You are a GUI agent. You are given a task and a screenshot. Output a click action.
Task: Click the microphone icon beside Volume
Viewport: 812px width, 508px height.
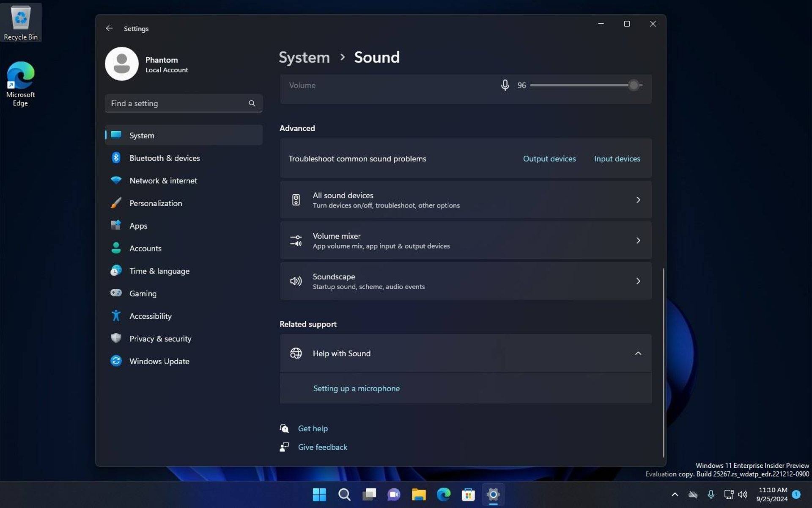(505, 85)
